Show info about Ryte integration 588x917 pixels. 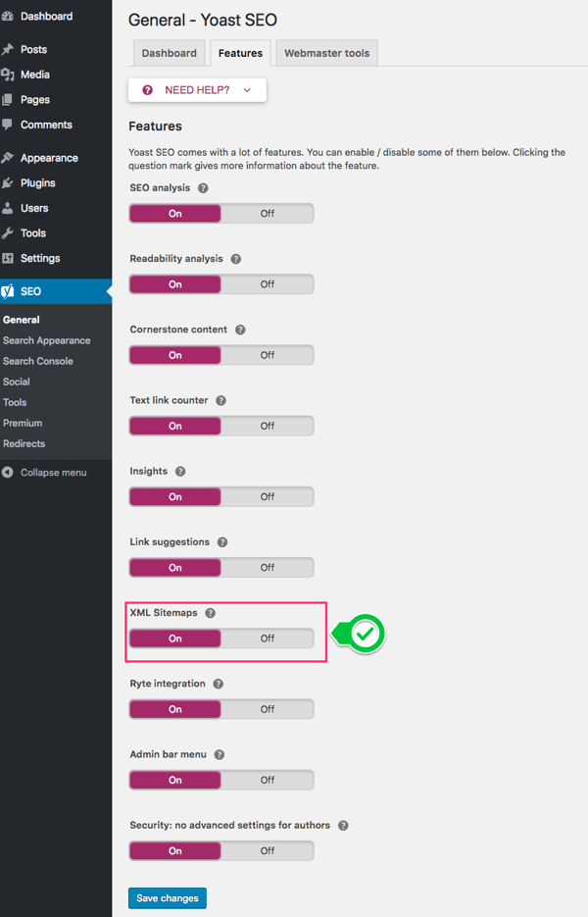click(x=218, y=684)
